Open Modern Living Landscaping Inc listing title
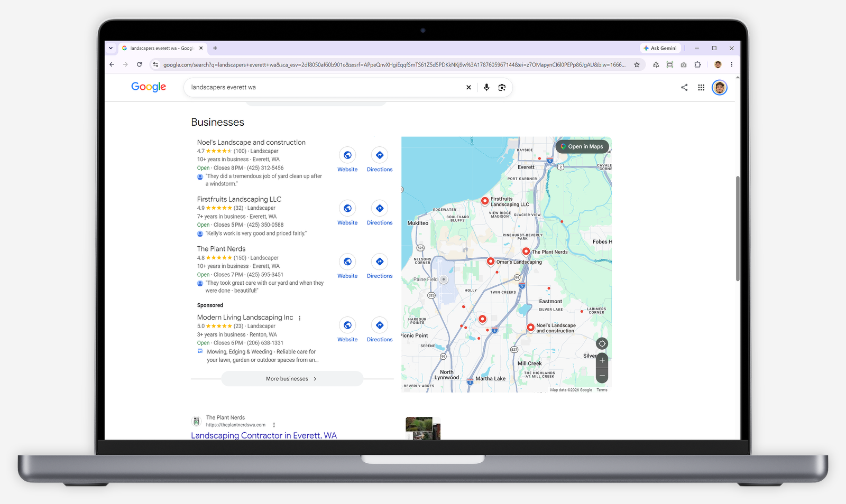Viewport: 846px width, 504px height. point(245,318)
